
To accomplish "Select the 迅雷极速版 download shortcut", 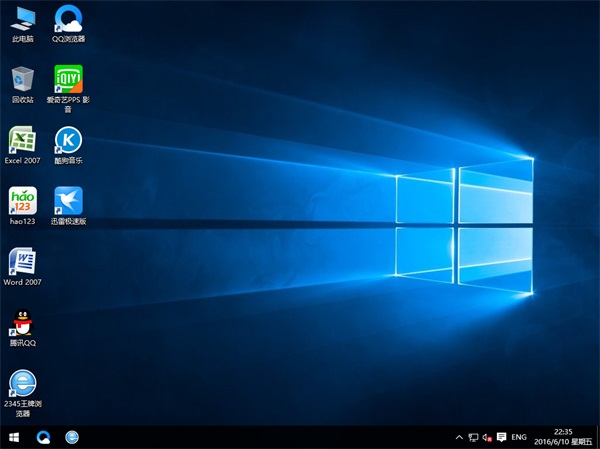I will point(68,200).
